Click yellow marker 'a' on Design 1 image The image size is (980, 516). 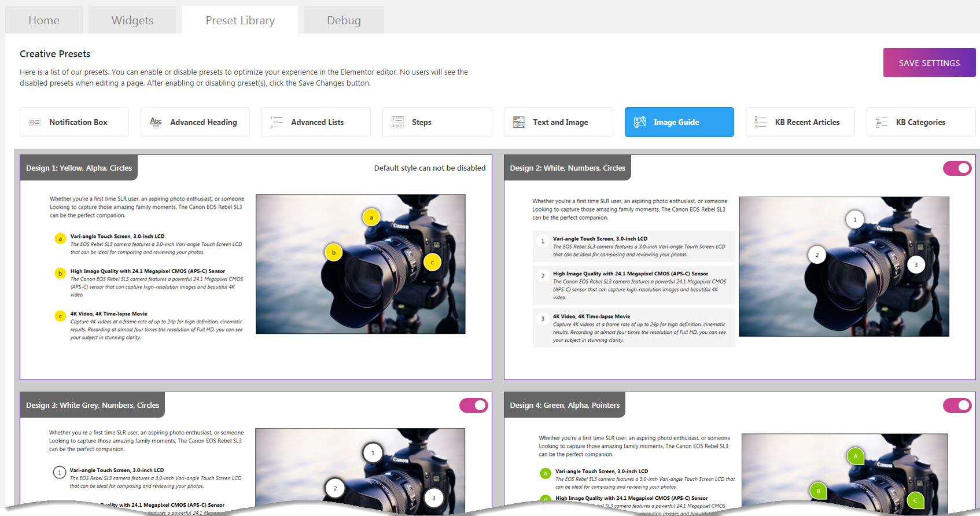[371, 218]
